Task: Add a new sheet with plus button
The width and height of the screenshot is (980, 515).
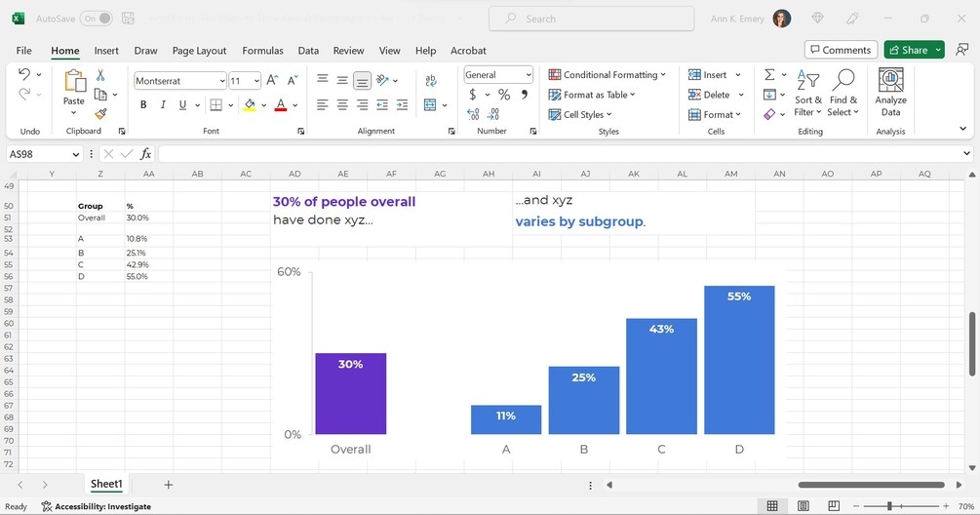Action: pos(168,485)
